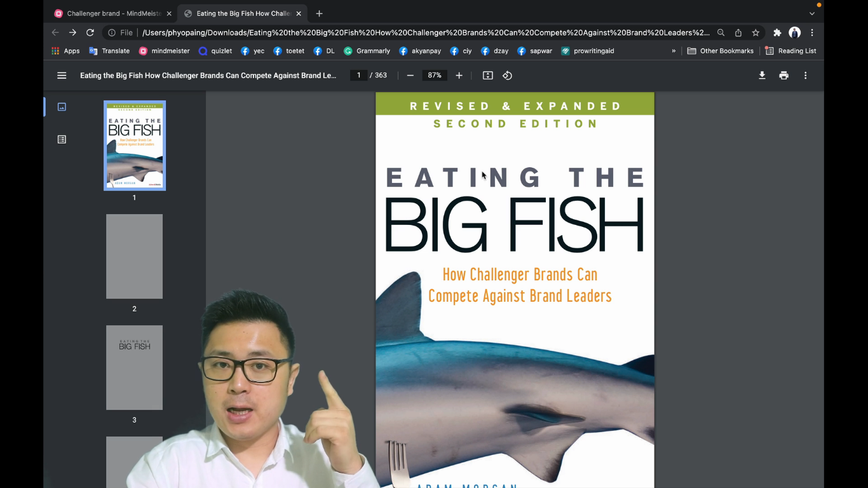868x488 pixels.
Task: Bookmark this tab with the star
Action: tap(756, 32)
